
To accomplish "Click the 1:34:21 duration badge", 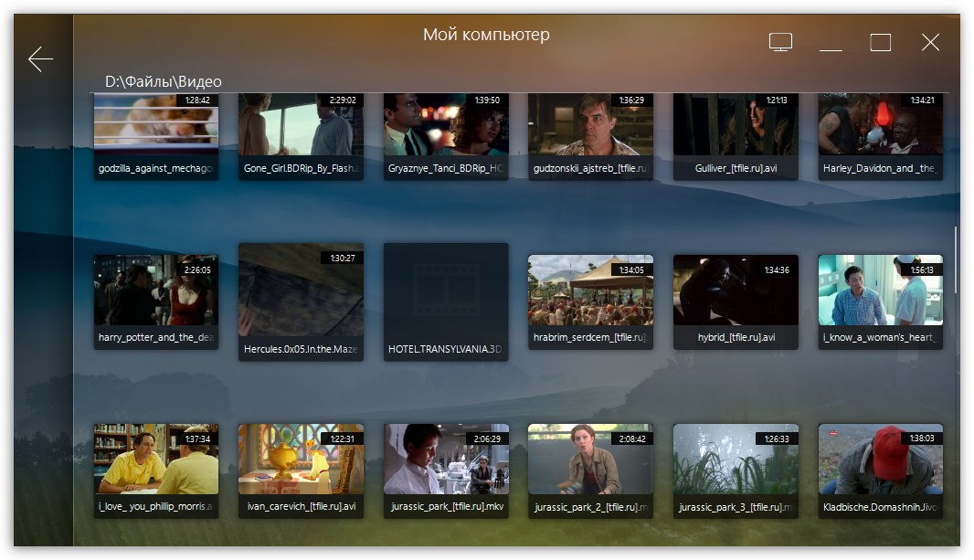I will click(x=922, y=100).
